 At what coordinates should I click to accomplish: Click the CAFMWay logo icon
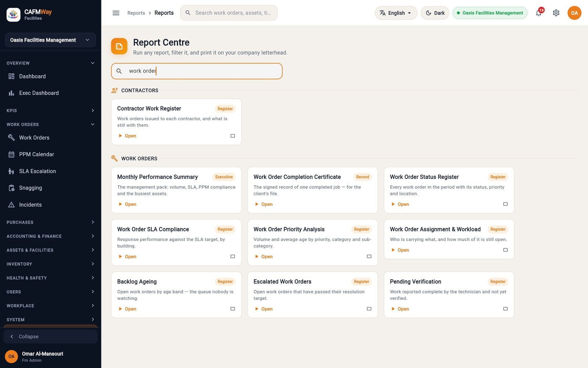pos(13,15)
